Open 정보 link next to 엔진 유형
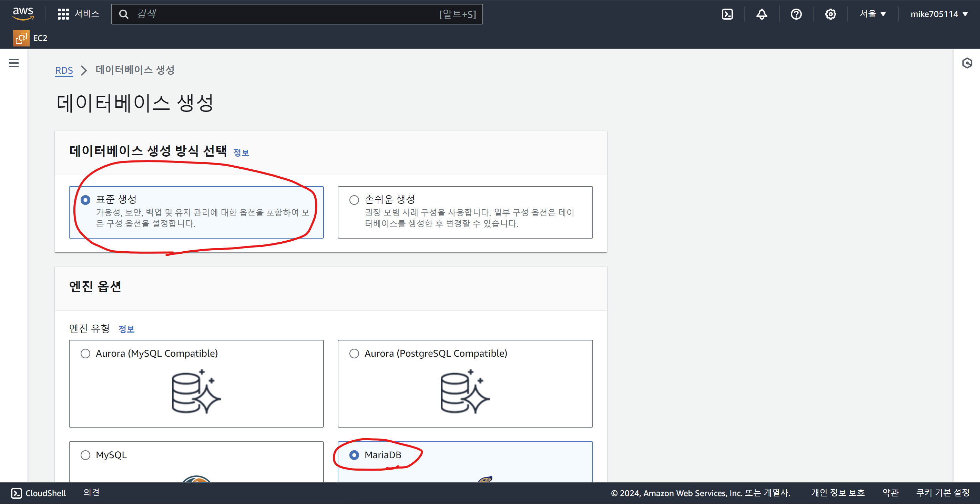This screenshot has width=980, height=504. (x=126, y=329)
